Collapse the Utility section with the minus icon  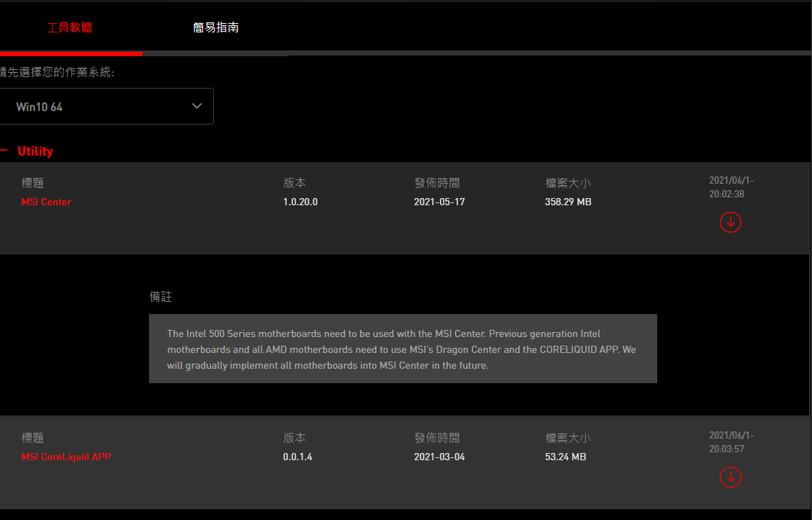pos(4,151)
